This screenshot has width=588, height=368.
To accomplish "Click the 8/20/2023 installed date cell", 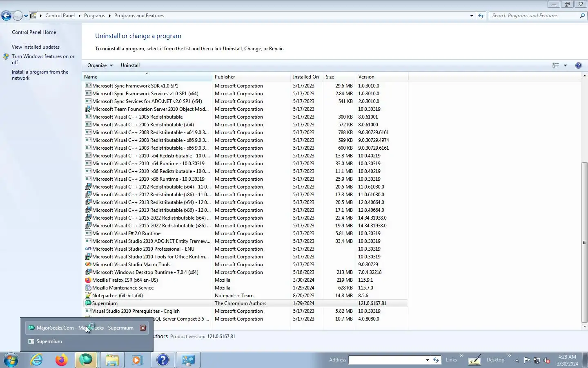I will point(303,296).
